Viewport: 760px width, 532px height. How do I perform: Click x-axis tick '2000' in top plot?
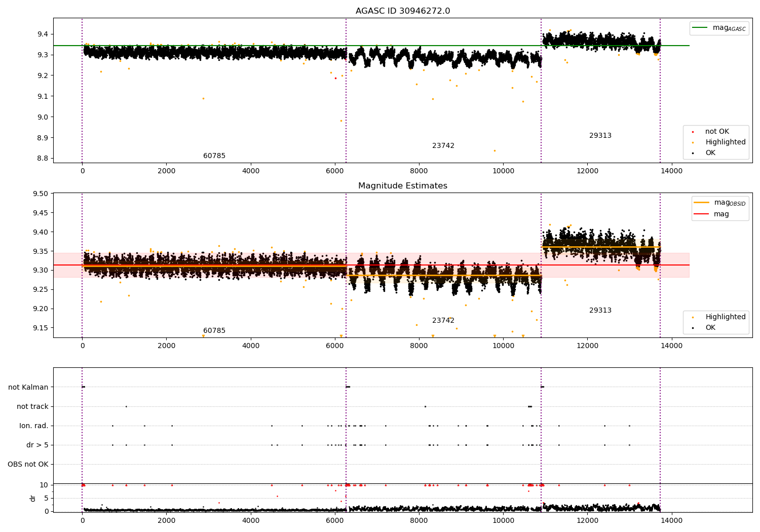[x=167, y=171]
